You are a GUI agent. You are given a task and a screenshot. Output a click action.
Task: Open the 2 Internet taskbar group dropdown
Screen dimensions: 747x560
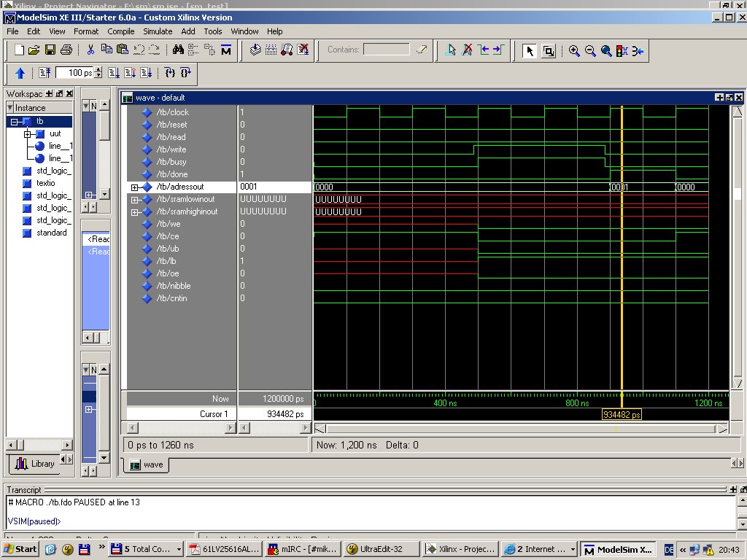click(573, 550)
